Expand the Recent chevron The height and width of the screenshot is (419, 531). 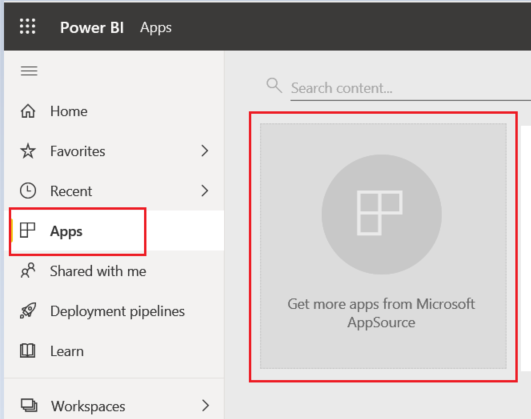[x=205, y=191]
